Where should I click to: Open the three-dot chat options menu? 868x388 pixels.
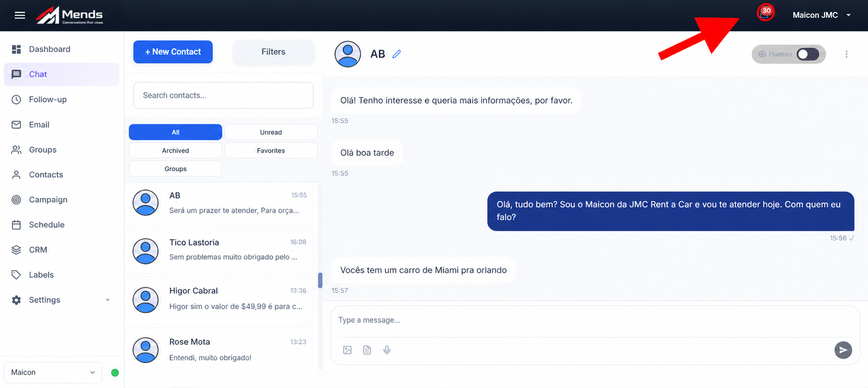pyautogui.click(x=846, y=54)
